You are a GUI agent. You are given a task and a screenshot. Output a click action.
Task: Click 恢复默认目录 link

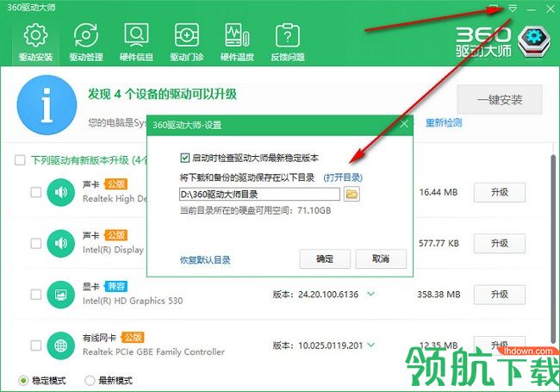(205, 260)
